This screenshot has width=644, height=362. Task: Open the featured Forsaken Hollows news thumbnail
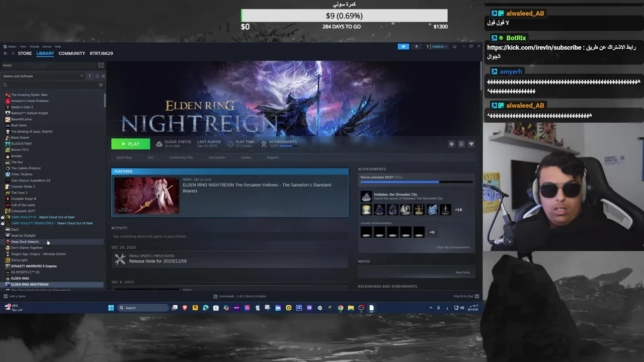[x=146, y=196]
